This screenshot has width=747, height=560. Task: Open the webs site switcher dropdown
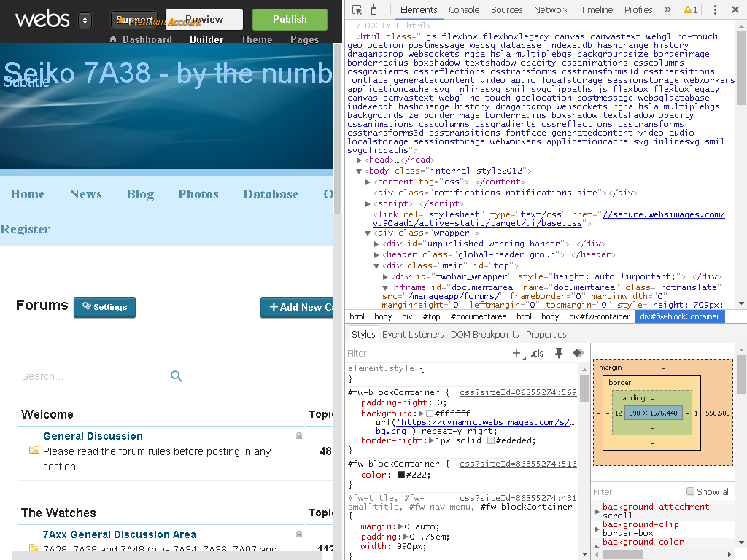pos(85,20)
